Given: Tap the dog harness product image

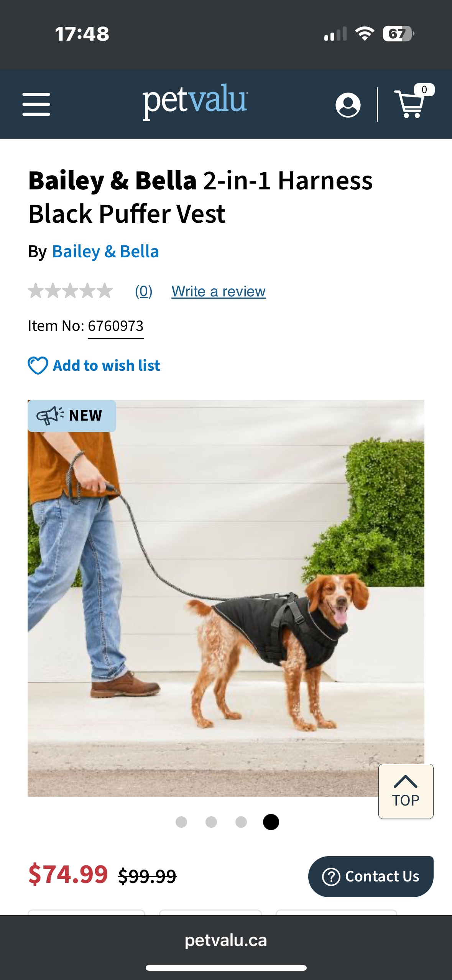Looking at the screenshot, I should tap(226, 598).
